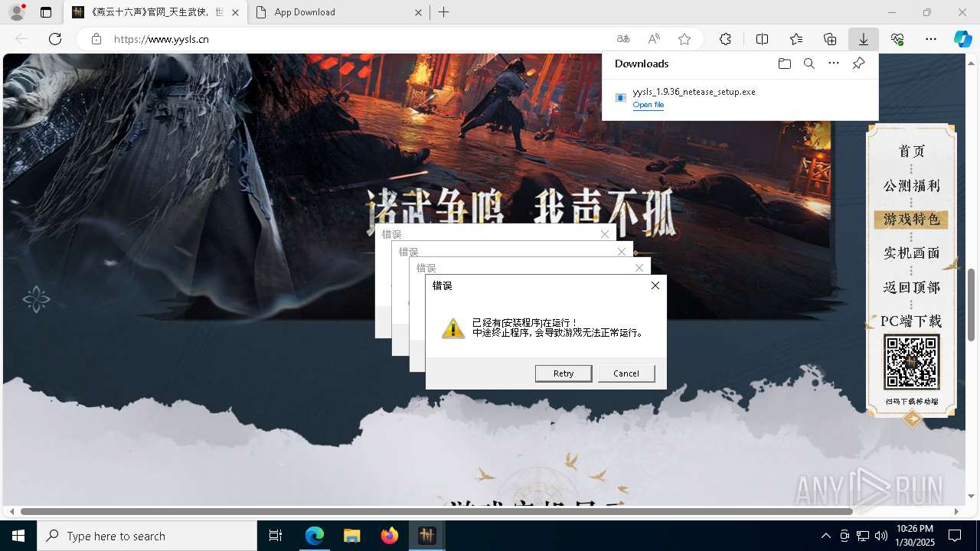Open the Collections icon

(830, 39)
